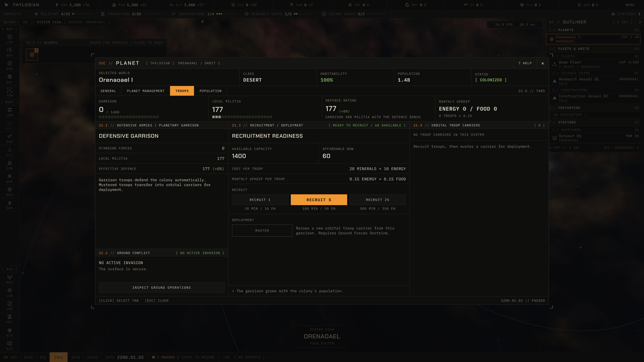This screenshot has width=644, height=362.
Task: Close the planet panel with the X
Action: pos(542,63)
